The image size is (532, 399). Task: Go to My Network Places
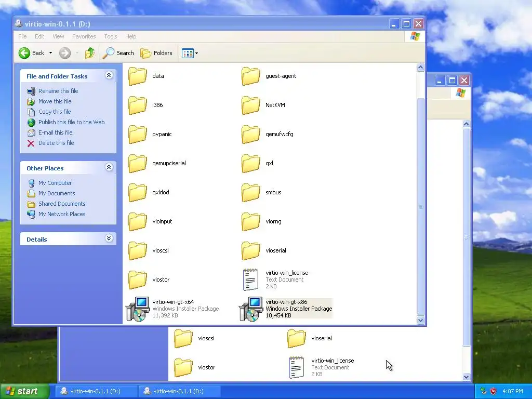point(56,214)
